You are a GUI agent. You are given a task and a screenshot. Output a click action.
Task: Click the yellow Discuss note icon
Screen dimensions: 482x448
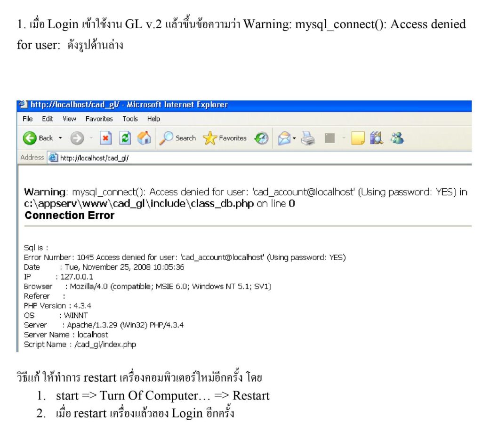(x=358, y=138)
